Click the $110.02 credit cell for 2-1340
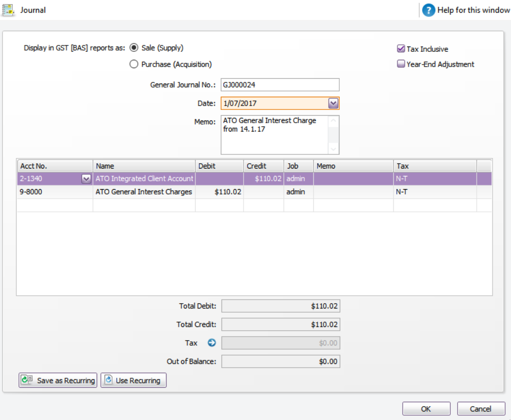Screen dimensions: 511x420 pos(264,179)
